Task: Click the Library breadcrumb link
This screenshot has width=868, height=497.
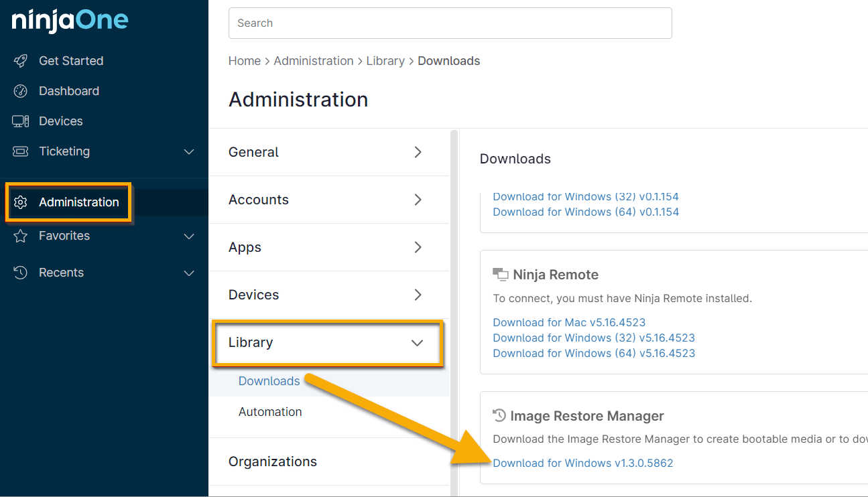Action: pyautogui.click(x=385, y=61)
